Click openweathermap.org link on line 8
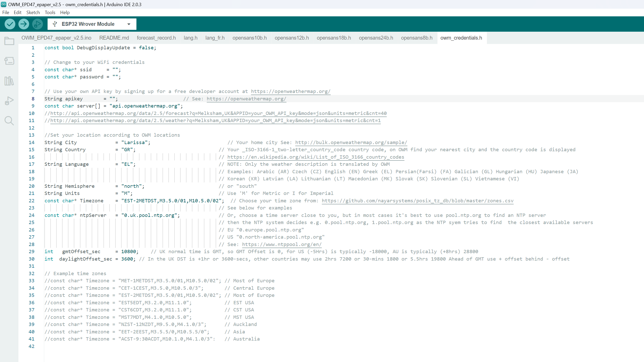Image resolution: width=644 pixels, height=362 pixels. coord(246,99)
